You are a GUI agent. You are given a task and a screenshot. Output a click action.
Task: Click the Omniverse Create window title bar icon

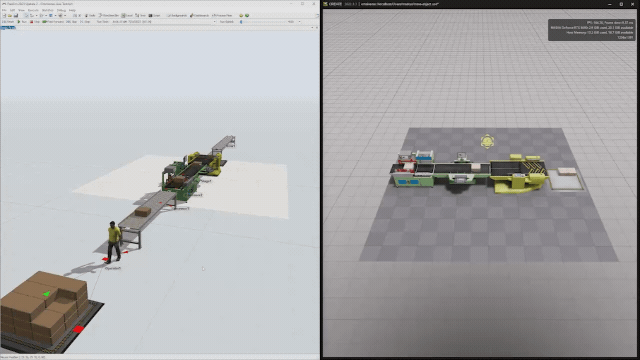click(x=325, y=4)
